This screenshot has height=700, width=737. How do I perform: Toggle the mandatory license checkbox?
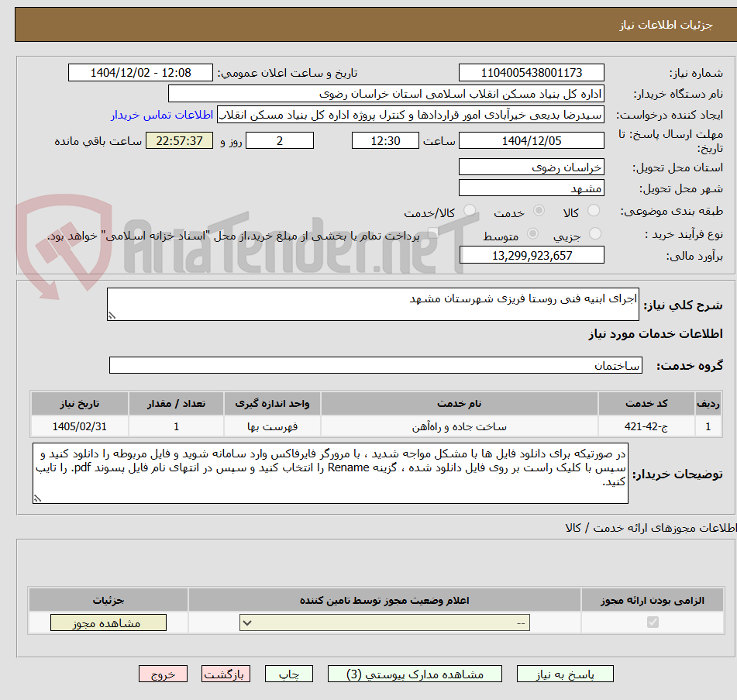pos(653,622)
